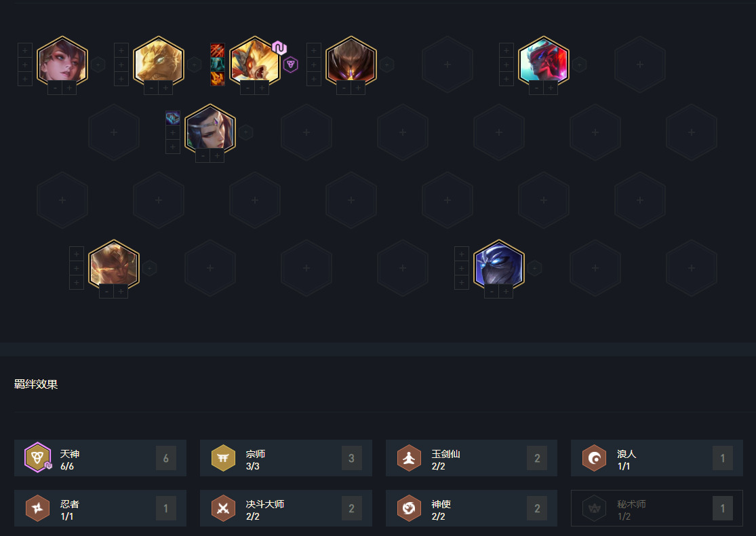Select the Wukong champion portrait
The width and height of the screenshot is (756, 536).
254,62
